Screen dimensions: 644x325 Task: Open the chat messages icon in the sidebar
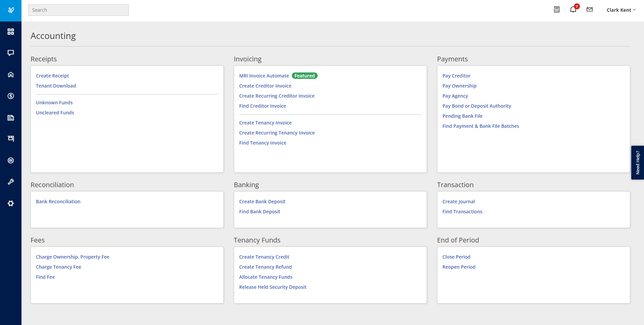click(x=11, y=53)
